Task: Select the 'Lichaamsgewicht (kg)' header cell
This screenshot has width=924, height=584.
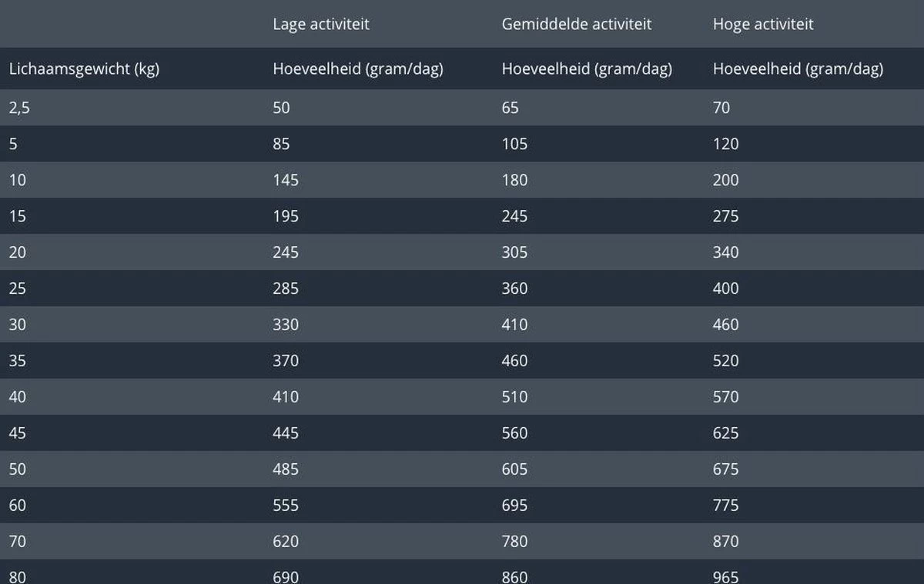Action: coord(84,68)
